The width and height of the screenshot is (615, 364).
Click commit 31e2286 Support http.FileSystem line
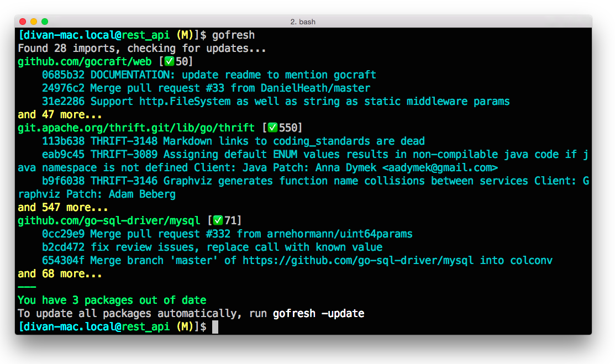point(276,102)
